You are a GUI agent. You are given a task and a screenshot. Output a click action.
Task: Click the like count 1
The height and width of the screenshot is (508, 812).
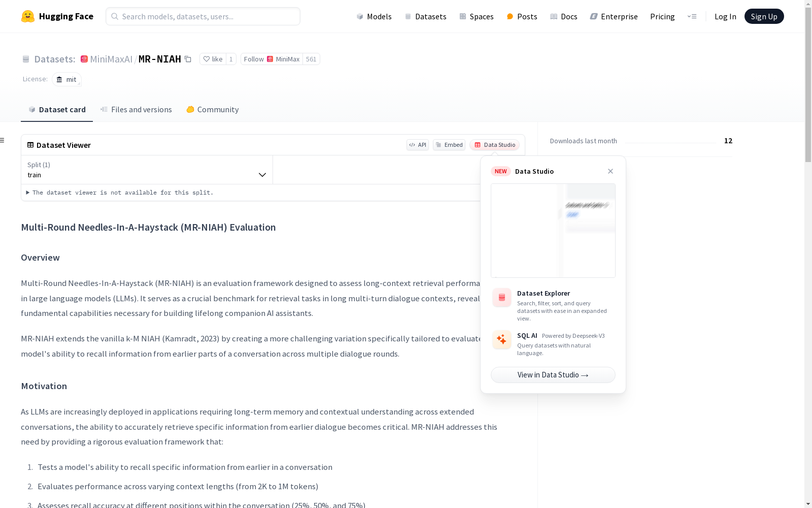[231, 59]
